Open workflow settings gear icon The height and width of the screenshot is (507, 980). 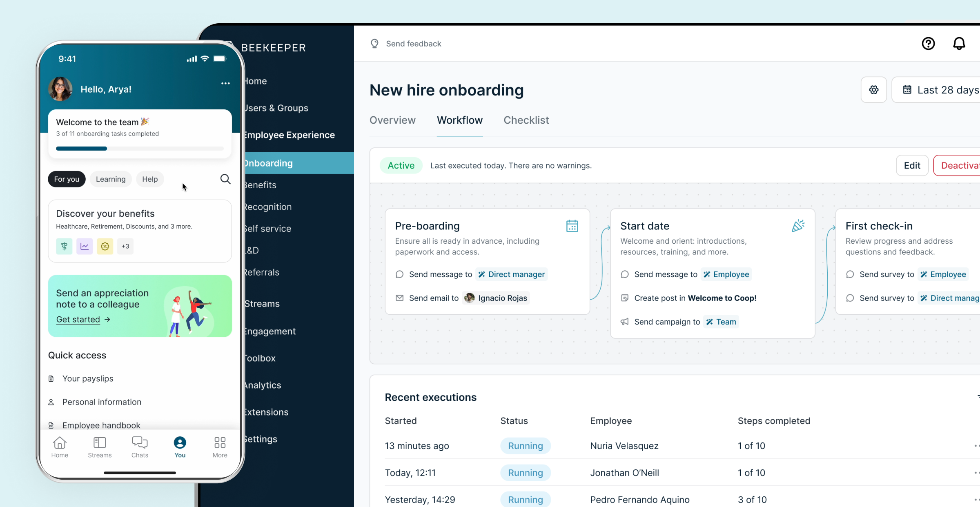pyautogui.click(x=873, y=90)
